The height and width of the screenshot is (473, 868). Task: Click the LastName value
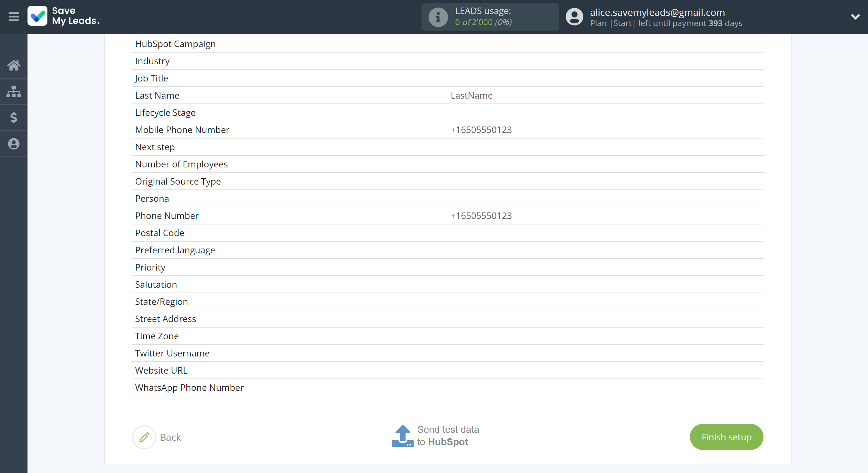471,95
